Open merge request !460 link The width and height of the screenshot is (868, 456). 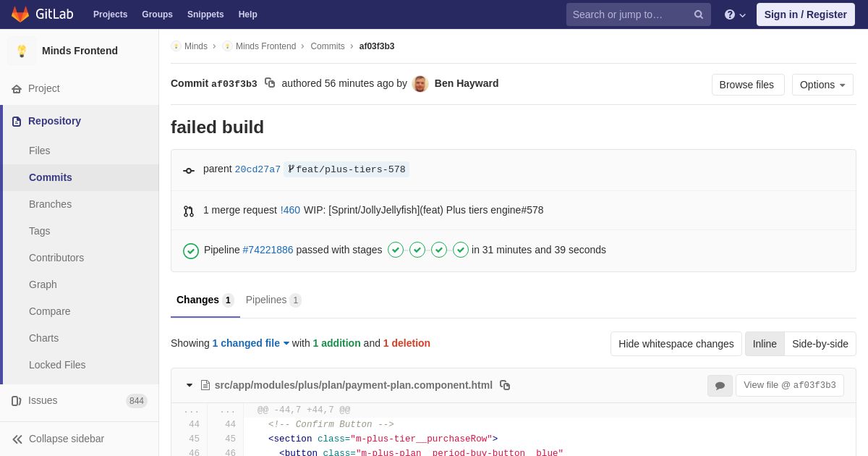290,210
